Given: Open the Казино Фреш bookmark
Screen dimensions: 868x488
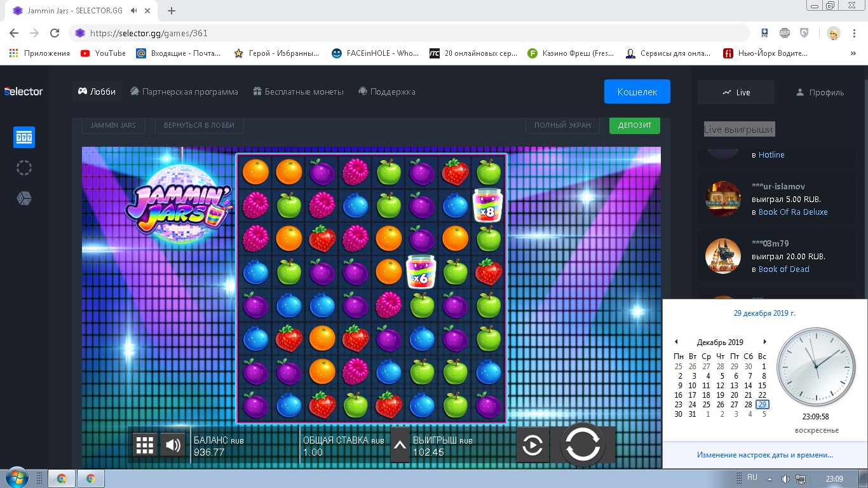Looking at the screenshot, I should click(x=571, y=53).
